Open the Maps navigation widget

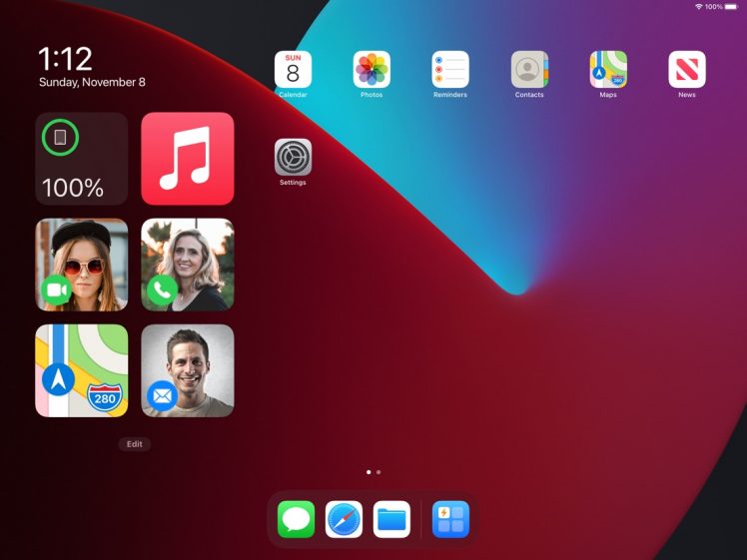tap(82, 370)
